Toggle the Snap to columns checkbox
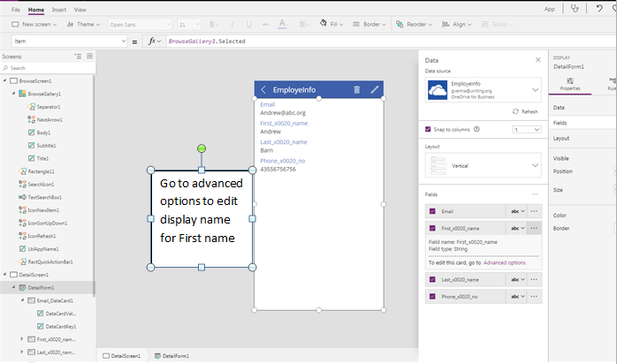 (429, 129)
